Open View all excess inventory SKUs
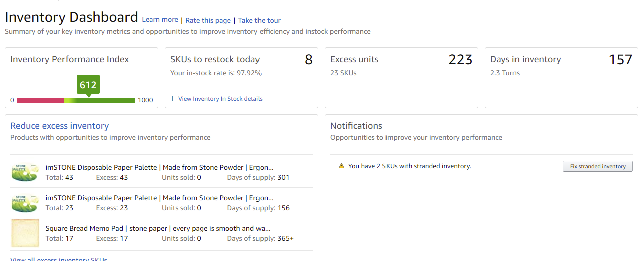644x261 pixels. point(58,259)
